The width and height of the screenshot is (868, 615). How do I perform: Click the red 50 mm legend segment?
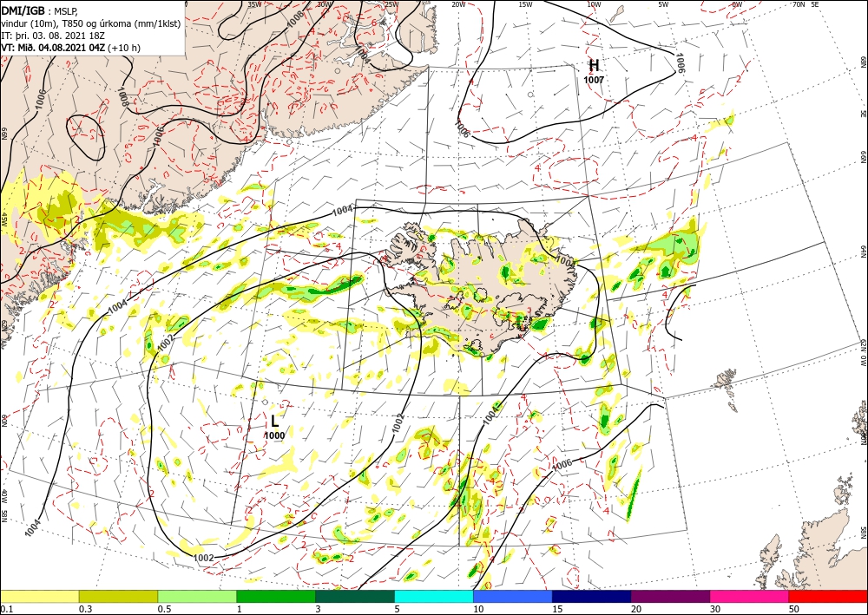(x=828, y=596)
